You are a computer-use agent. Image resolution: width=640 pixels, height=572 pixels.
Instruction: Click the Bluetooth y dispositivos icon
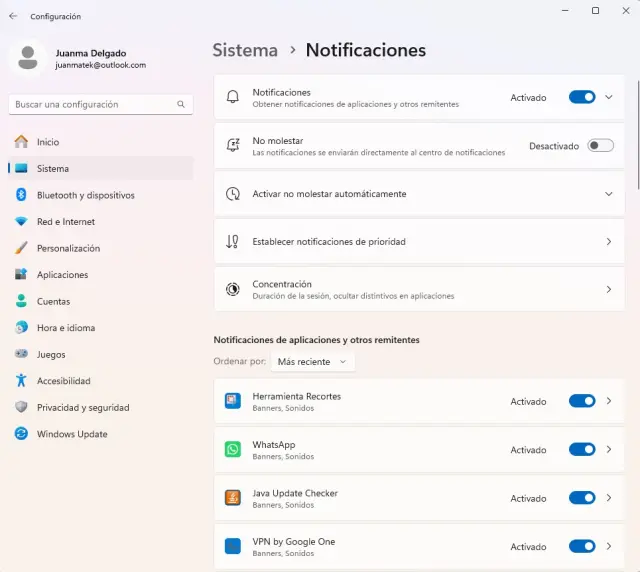[x=21, y=195]
